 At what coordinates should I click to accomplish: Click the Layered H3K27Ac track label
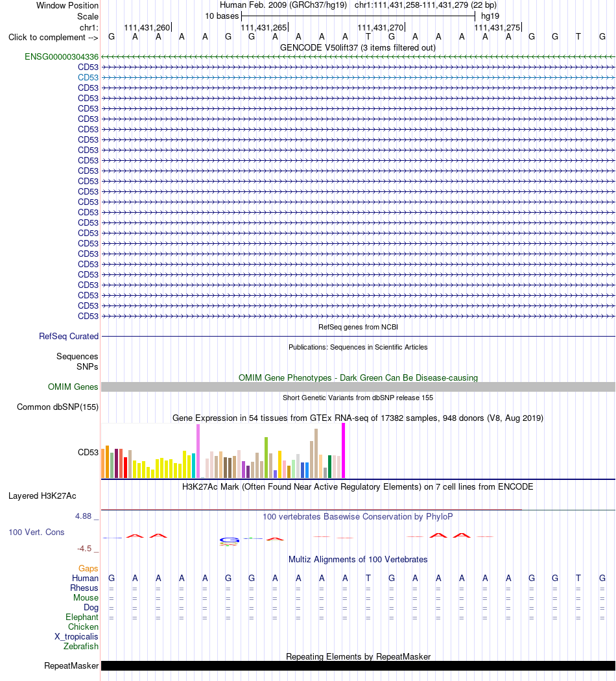[x=42, y=496]
